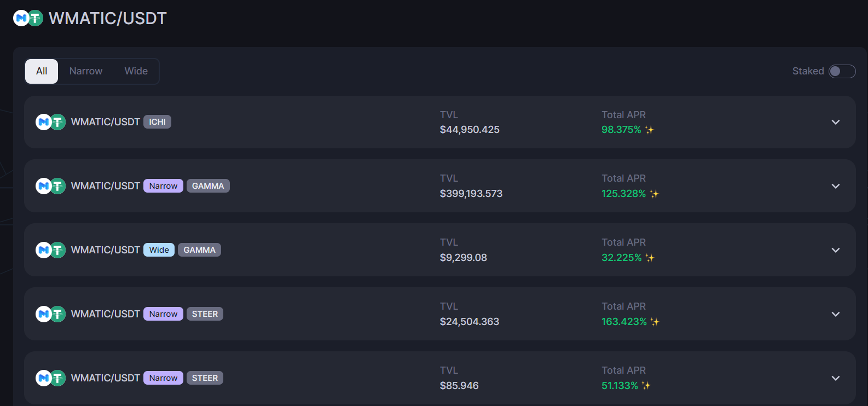Click the Wide badge in GAMMA row
This screenshot has width=868, height=406.
[x=159, y=250]
